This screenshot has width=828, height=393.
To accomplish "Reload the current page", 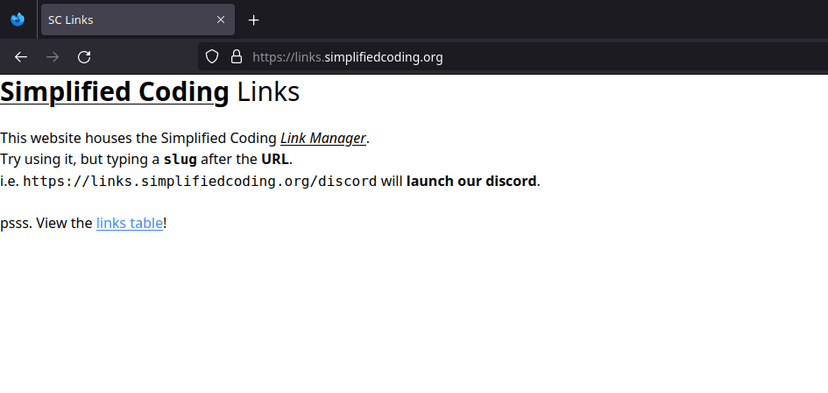I will point(84,57).
